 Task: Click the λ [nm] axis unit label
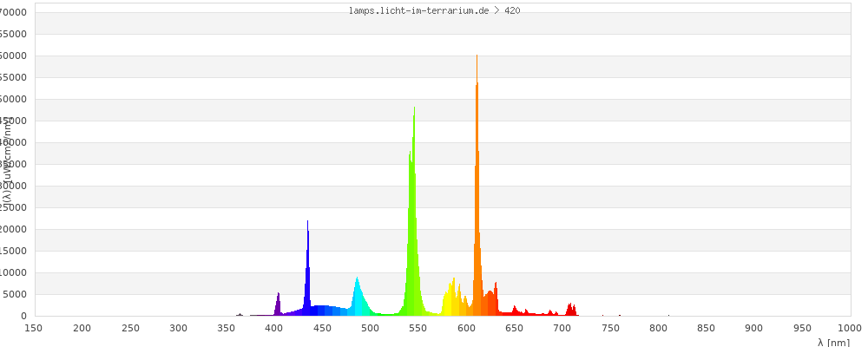coord(833,342)
